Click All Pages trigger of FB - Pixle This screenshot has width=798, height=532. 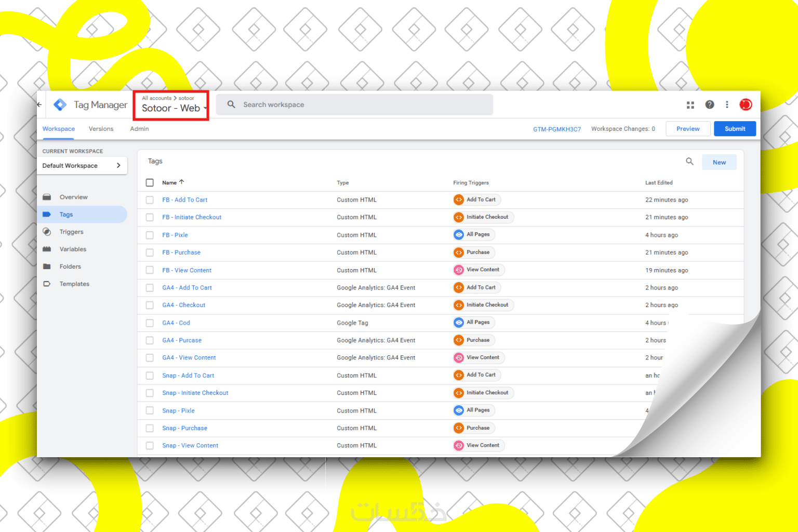pyautogui.click(x=473, y=234)
